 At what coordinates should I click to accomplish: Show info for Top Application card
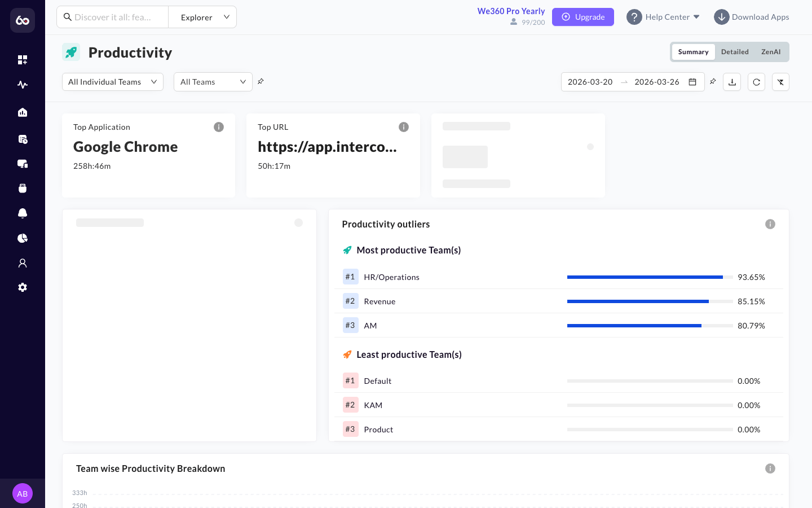pos(219,127)
